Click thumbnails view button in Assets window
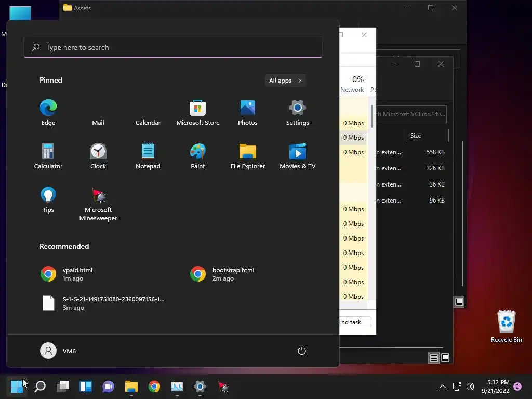Image resolution: width=532 pixels, height=399 pixels. tap(459, 302)
